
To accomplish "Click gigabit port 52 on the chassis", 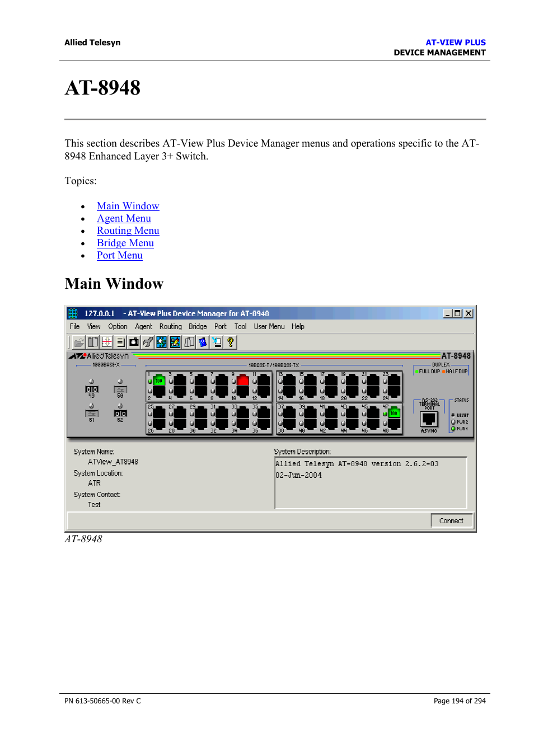I will coord(120,414).
